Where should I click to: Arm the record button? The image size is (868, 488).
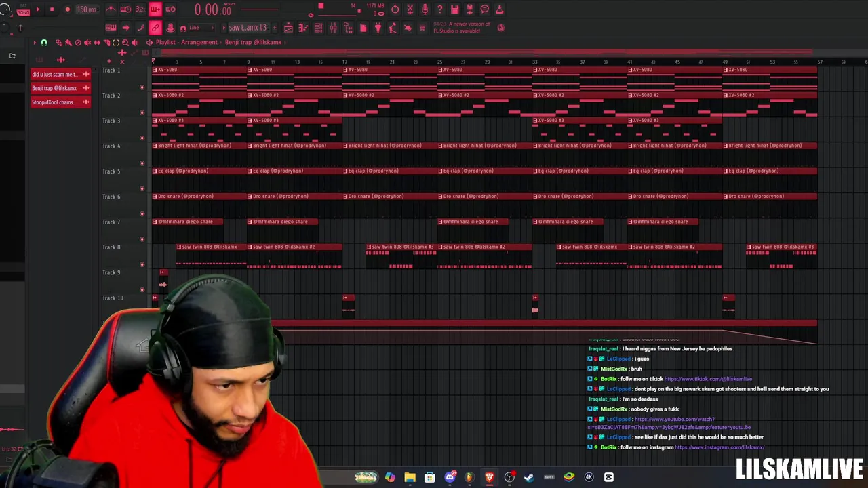(x=67, y=9)
